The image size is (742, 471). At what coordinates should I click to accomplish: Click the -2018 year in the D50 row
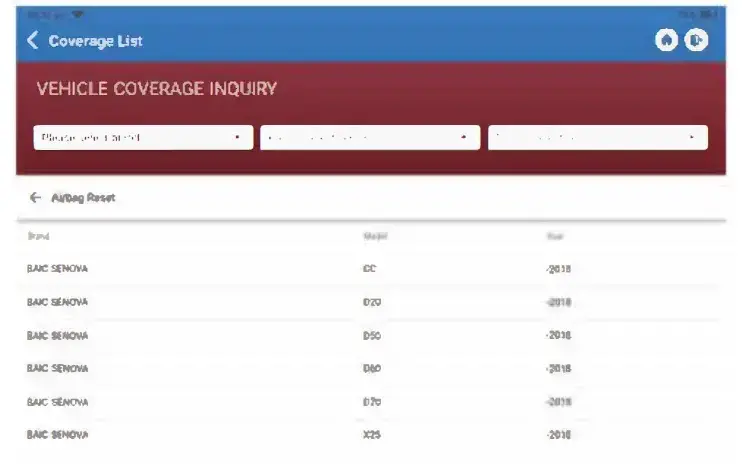coord(558,335)
